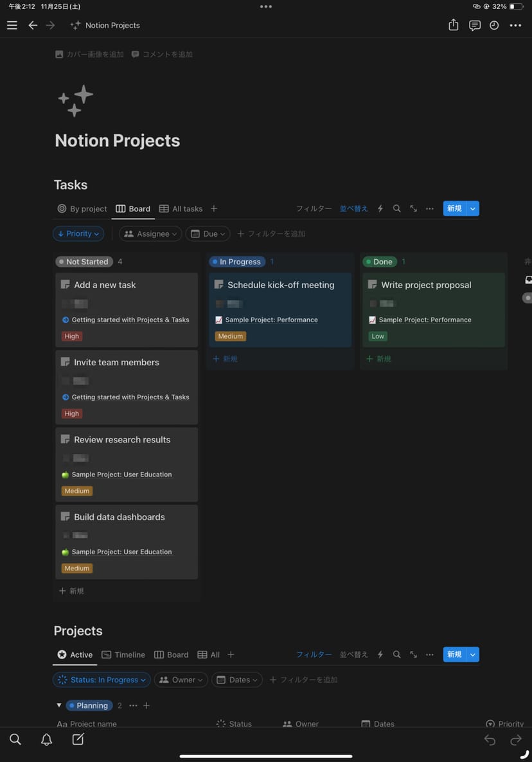Click High priority tag on Add a new task

[x=72, y=336]
